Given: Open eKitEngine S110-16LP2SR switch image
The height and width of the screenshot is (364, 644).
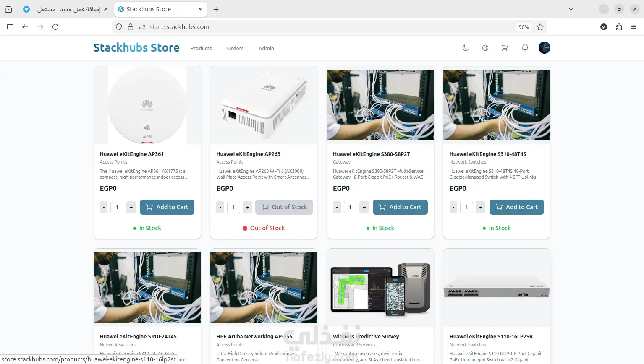Looking at the screenshot, I should coord(497,288).
